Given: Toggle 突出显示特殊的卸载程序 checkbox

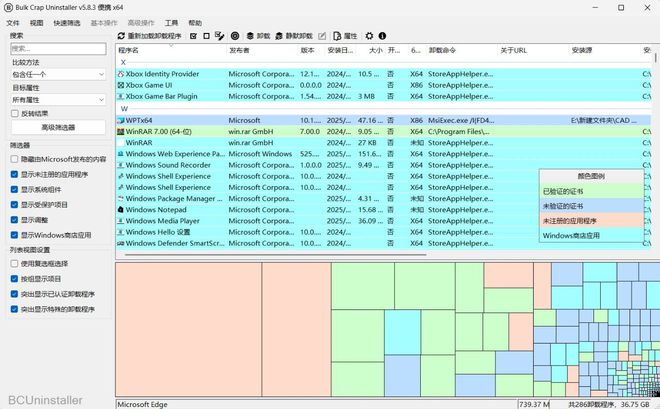Looking at the screenshot, I should tap(14, 309).
